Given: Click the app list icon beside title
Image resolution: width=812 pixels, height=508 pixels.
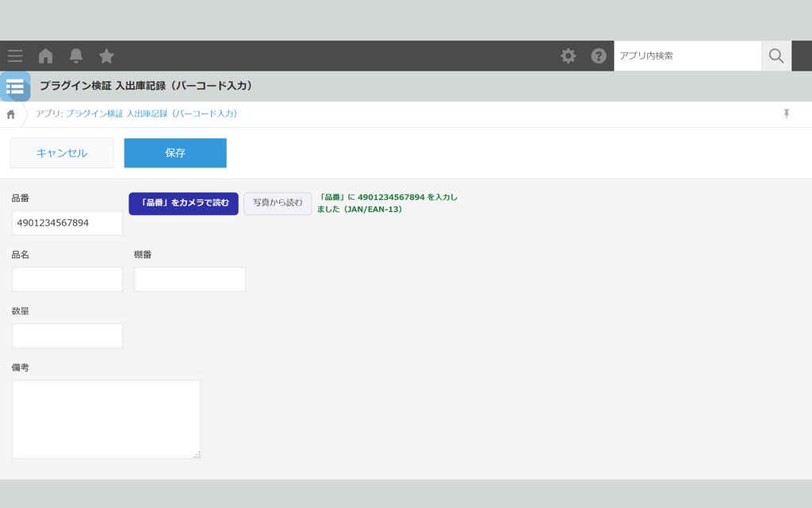Looking at the screenshot, I should (15, 87).
